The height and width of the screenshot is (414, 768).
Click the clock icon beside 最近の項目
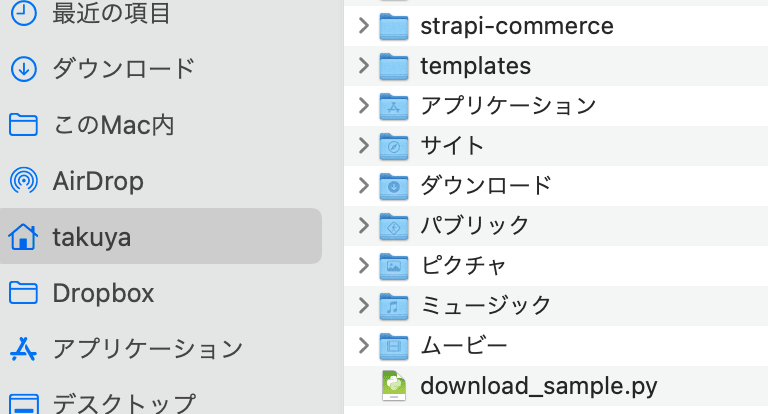pyautogui.click(x=24, y=13)
